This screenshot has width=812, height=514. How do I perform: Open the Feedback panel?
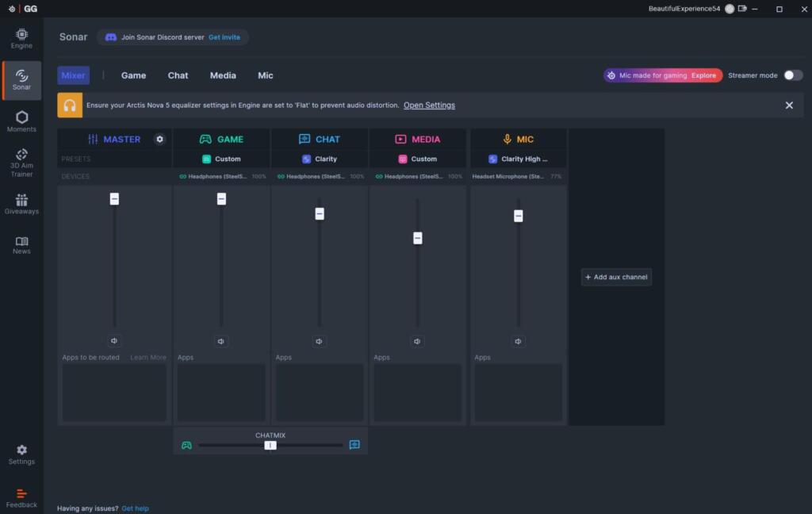21,497
